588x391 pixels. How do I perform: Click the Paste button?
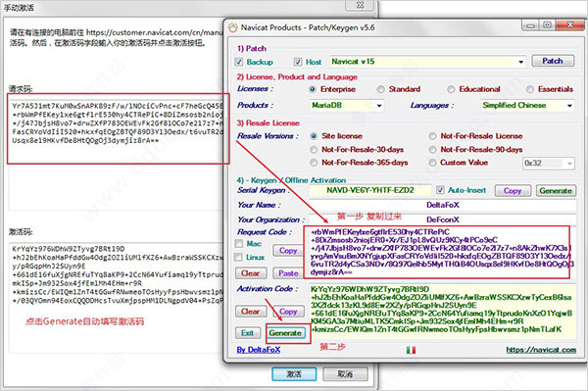[287, 273]
